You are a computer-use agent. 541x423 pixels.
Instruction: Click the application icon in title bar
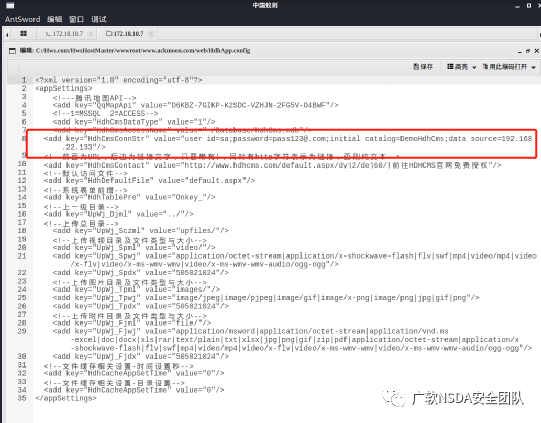pos(10,6)
